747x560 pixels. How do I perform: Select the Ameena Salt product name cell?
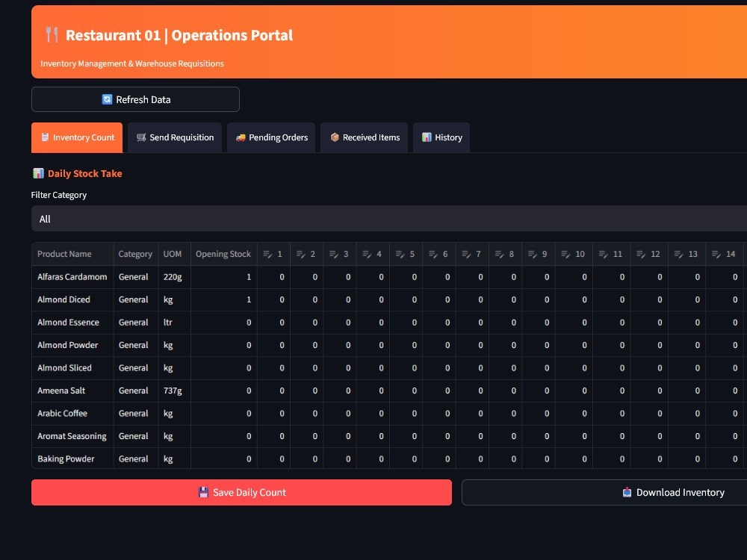(73, 391)
